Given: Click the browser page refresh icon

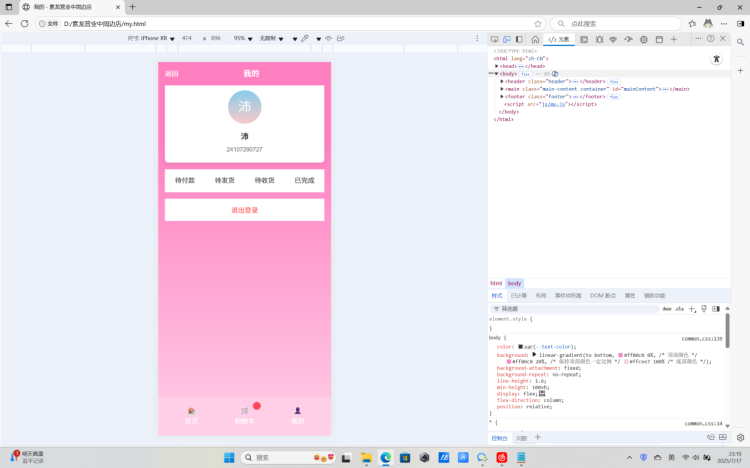Looking at the screenshot, I should 24,23.
